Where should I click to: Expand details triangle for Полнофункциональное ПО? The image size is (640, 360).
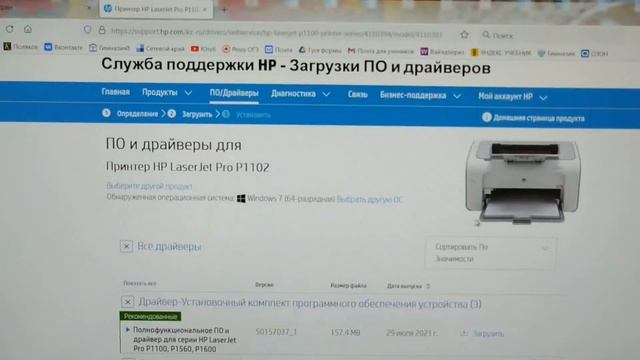click(128, 329)
